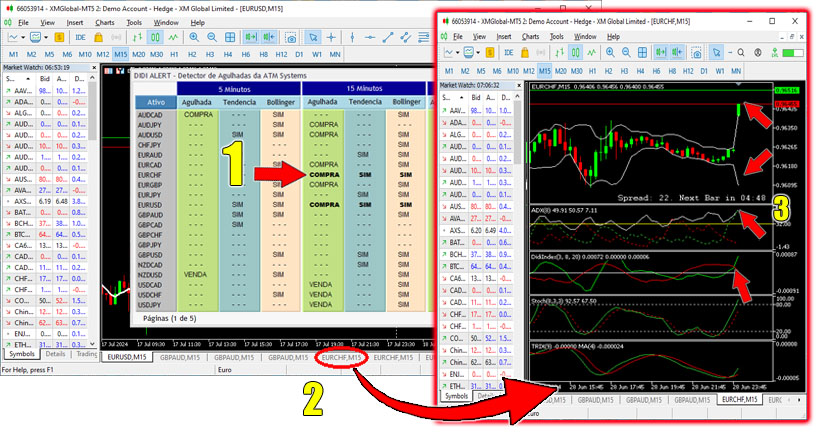Image resolution: width=820 pixels, height=435 pixels.
Task: Toggle candlestick chart mode in EURUSD window
Action: click(155, 37)
